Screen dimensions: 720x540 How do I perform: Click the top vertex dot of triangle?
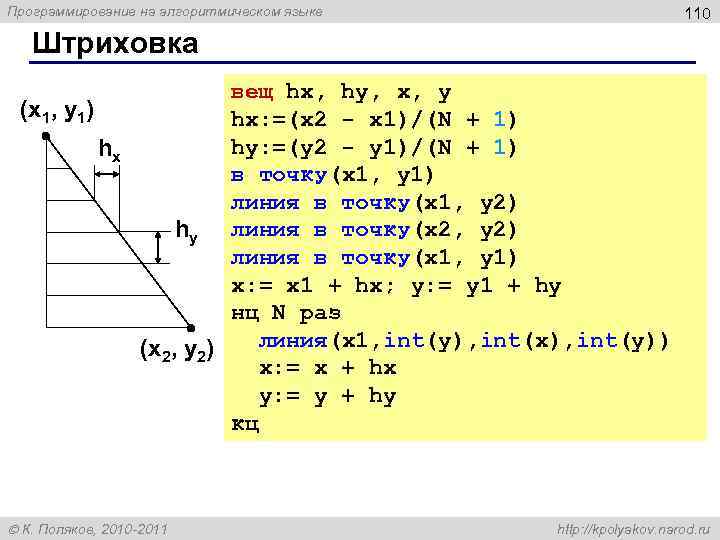tap(46, 136)
